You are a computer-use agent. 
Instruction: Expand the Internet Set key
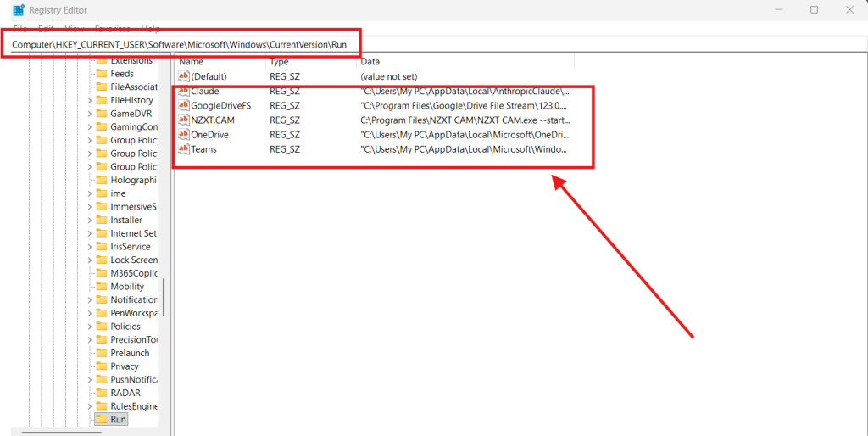pyautogui.click(x=90, y=233)
